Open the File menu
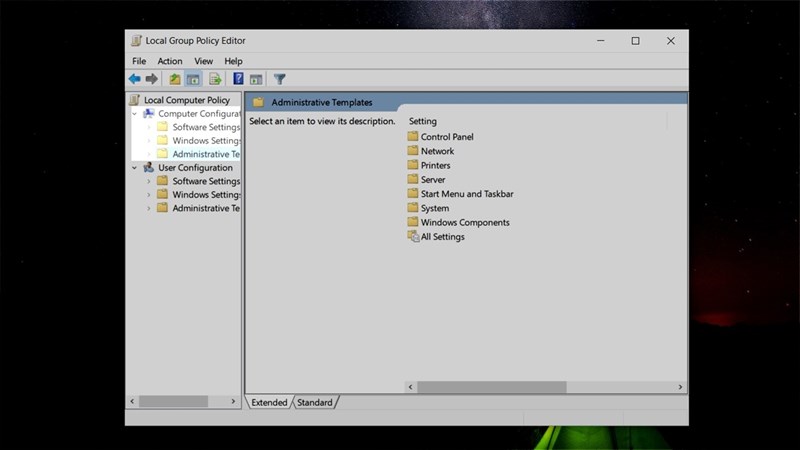The height and width of the screenshot is (450, 800). [x=139, y=61]
